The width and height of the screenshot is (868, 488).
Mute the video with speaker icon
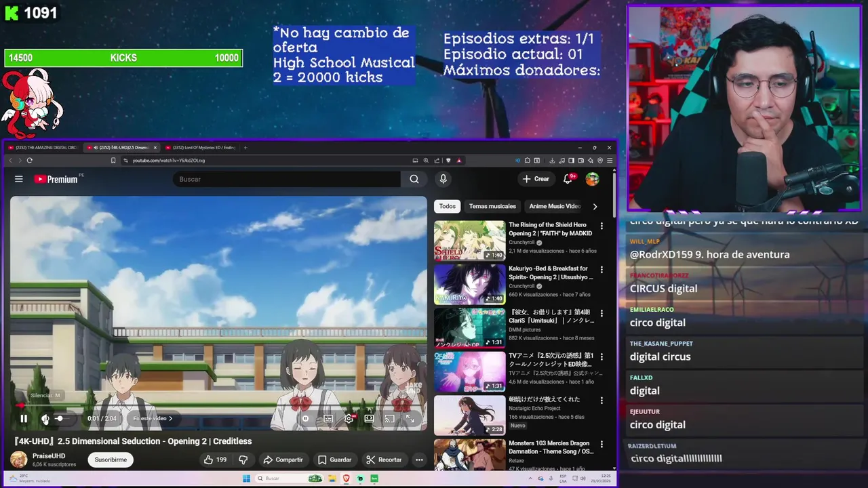(45, 419)
